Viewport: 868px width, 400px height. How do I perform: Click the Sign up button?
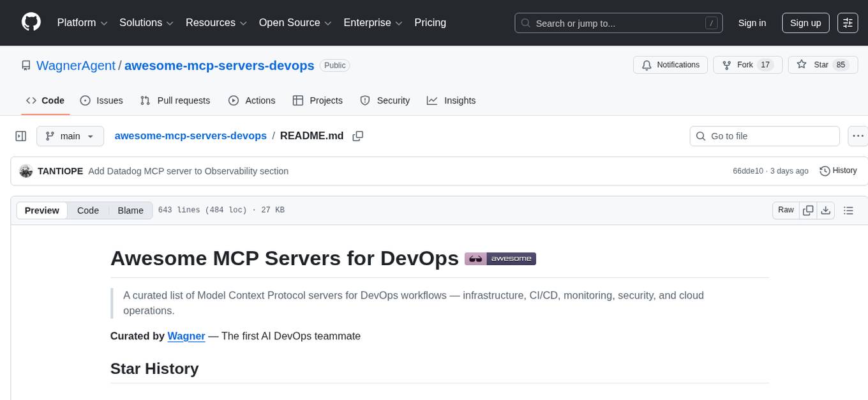pyautogui.click(x=805, y=22)
